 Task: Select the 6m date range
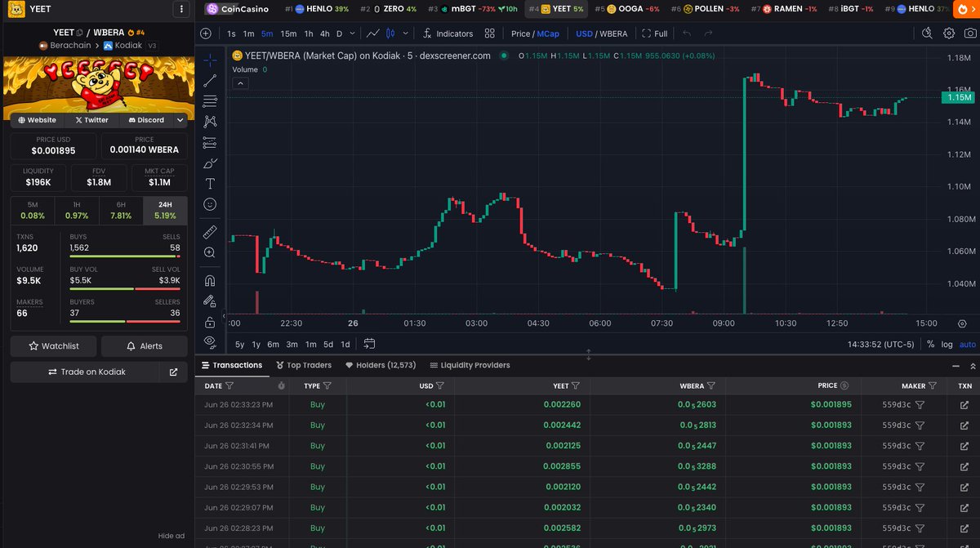pos(273,344)
